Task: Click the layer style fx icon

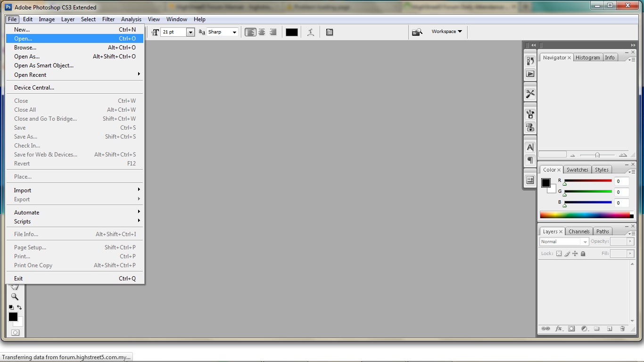Action: tap(559, 329)
